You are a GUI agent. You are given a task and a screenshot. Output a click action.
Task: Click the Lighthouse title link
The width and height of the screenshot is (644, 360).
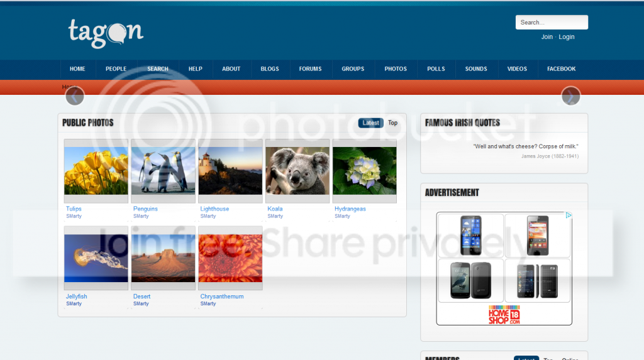(215, 209)
